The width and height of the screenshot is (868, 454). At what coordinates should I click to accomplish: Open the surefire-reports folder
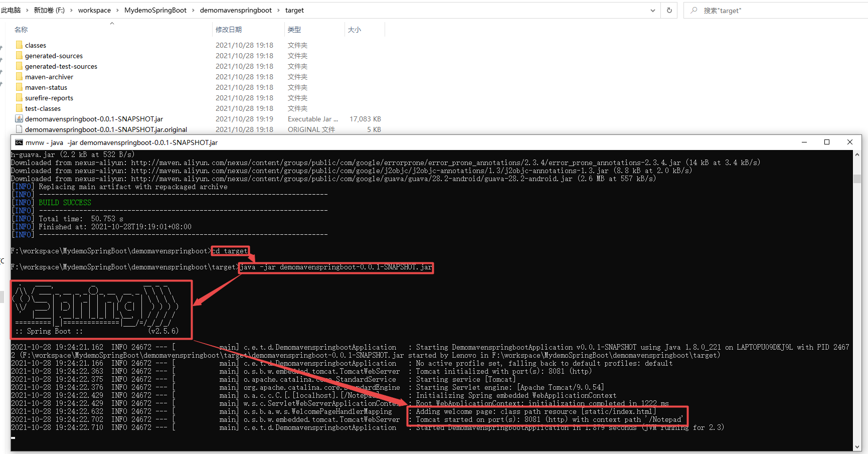coord(48,97)
